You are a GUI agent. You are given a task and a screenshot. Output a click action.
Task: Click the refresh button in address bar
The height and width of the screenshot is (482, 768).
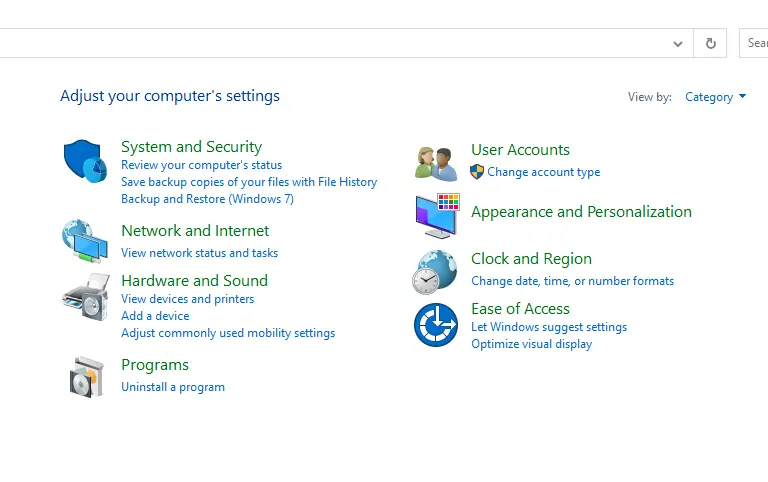pyautogui.click(x=710, y=44)
